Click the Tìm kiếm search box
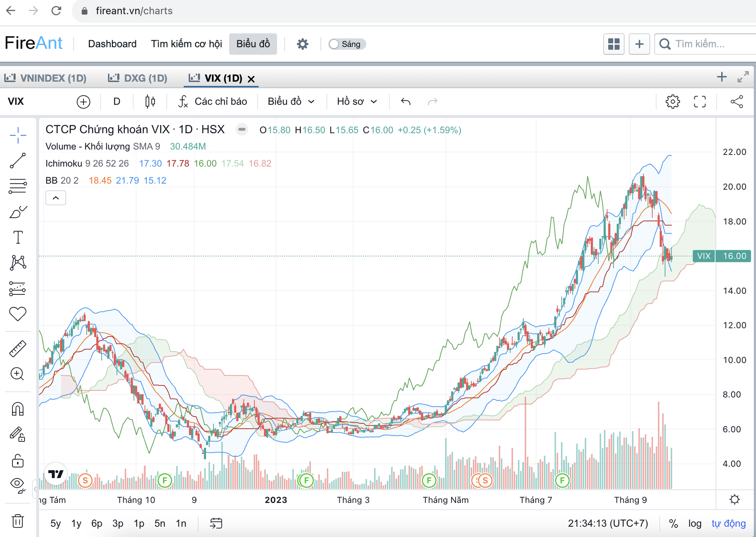This screenshot has height=537, width=756. (x=706, y=44)
